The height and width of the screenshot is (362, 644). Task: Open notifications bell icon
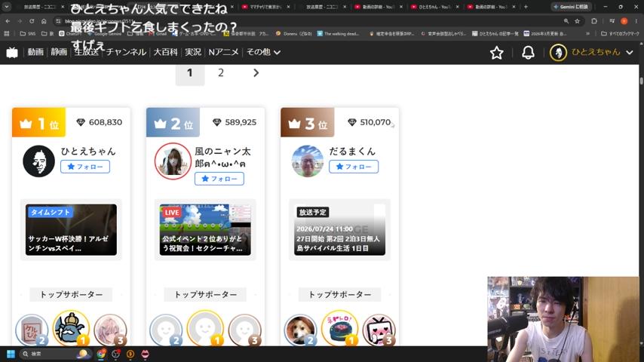[528, 53]
